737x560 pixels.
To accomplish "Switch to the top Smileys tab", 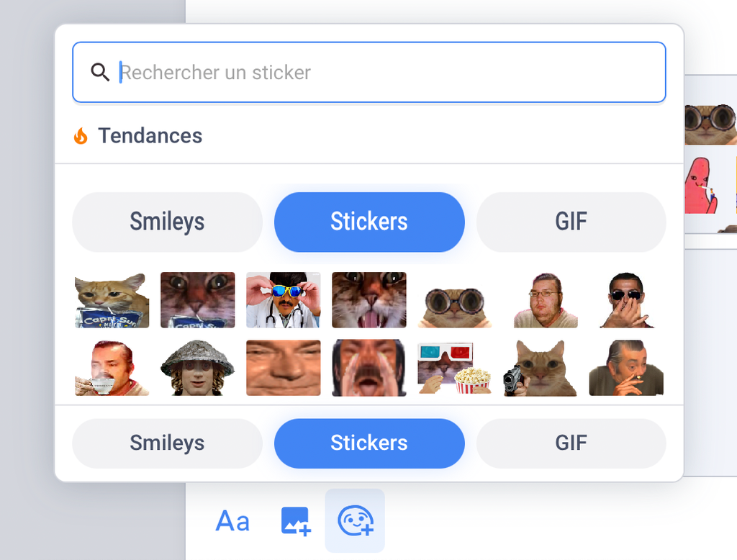I will pos(167,222).
